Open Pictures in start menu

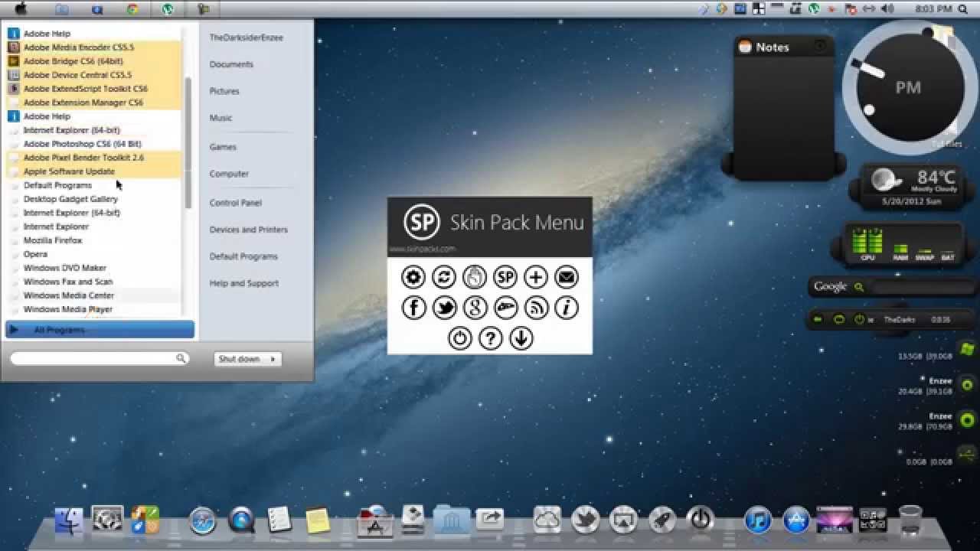[224, 91]
